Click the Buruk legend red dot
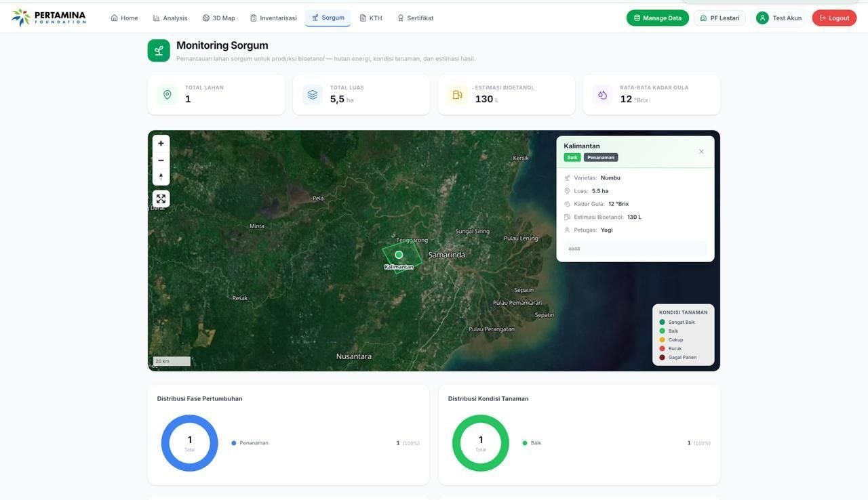 click(x=663, y=349)
